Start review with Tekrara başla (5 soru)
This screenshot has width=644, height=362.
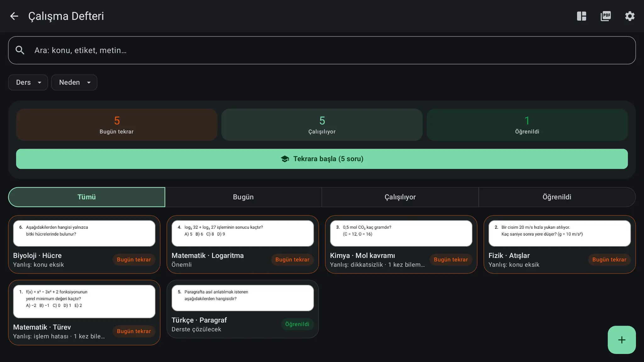[322, 159]
